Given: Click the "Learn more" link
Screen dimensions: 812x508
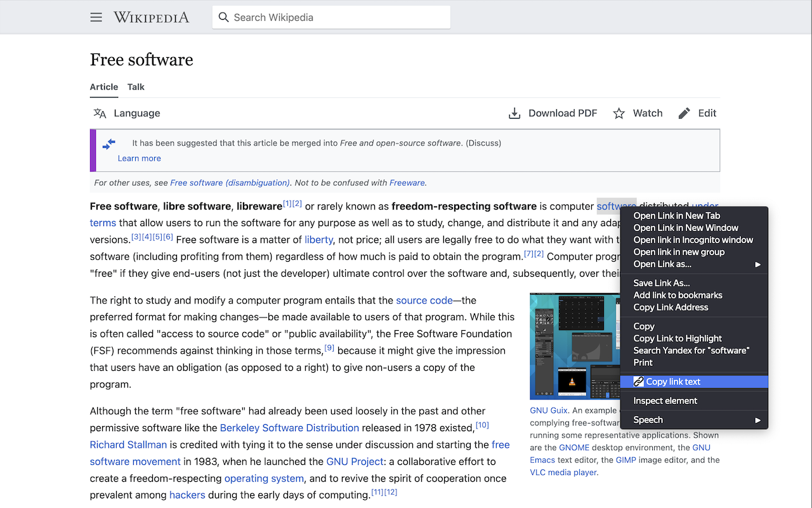Looking at the screenshot, I should pyautogui.click(x=139, y=159).
